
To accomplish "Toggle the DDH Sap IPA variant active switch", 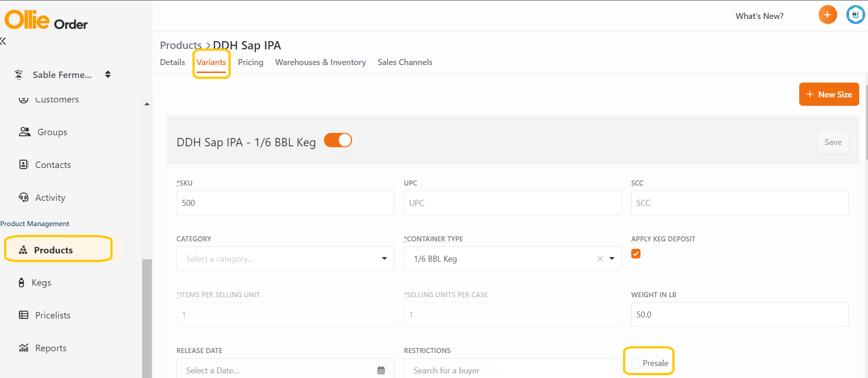I will (338, 140).
